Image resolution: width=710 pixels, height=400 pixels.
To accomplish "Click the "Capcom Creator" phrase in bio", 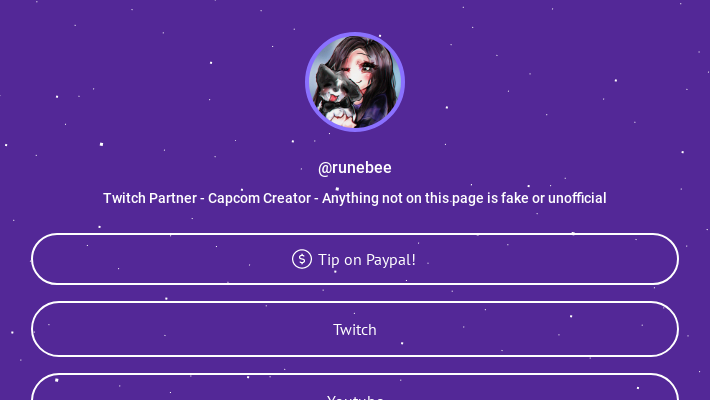I will tap(259, 198).
